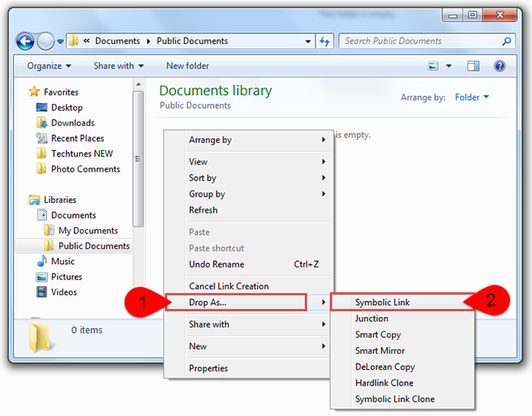
Task: Expand the Share with toolbar dropdown
Action: click(119, 66)
